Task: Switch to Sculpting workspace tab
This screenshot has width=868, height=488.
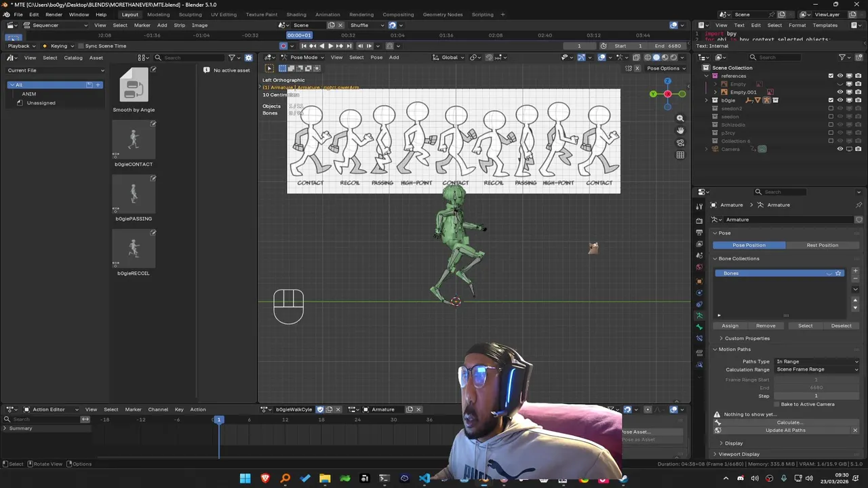Action: tap(190, 14)
